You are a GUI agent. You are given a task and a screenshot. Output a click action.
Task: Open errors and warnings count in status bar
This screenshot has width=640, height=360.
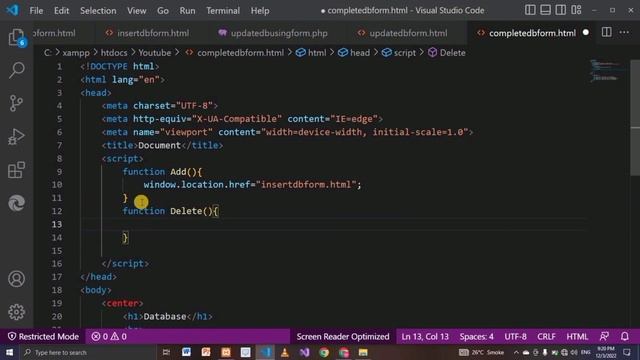pos(109,336)
